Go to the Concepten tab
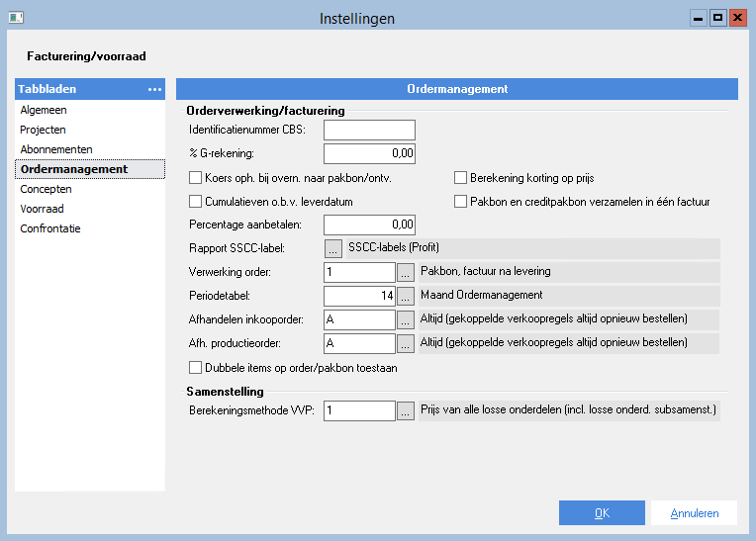The image size is (756, 541). [90, 189]
